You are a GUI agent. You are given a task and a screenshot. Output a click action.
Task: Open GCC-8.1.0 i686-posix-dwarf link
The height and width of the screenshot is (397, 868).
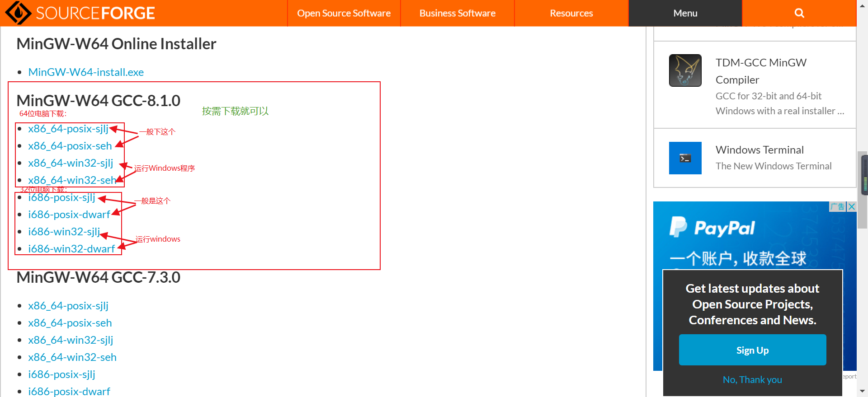coord(69,215)
